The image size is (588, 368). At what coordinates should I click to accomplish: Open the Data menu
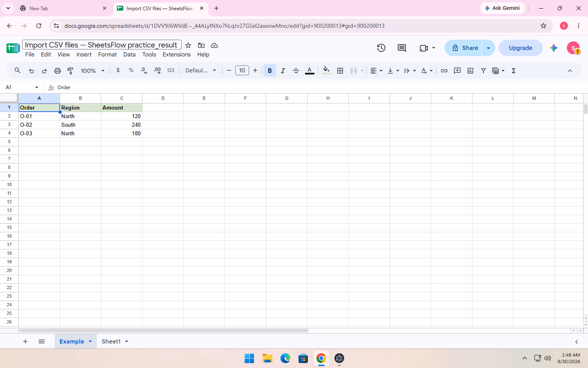[x=129, y=54]
